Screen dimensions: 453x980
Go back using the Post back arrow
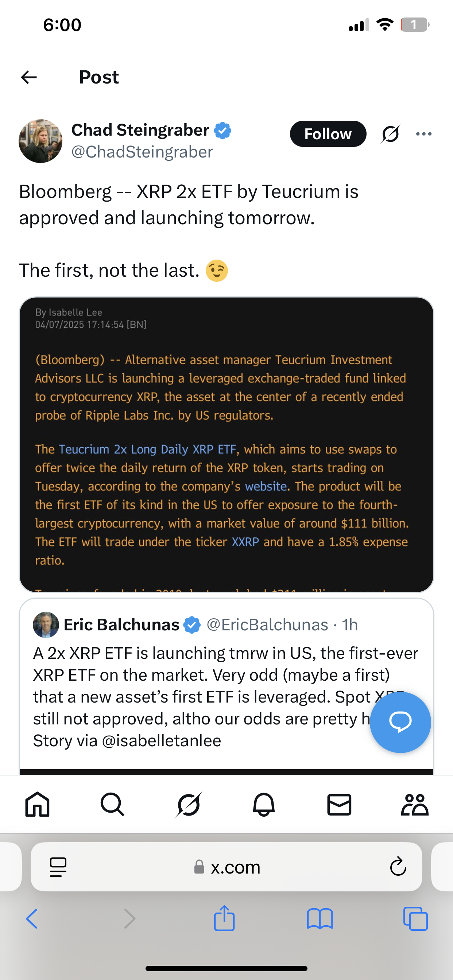click(x=29, y=77)
